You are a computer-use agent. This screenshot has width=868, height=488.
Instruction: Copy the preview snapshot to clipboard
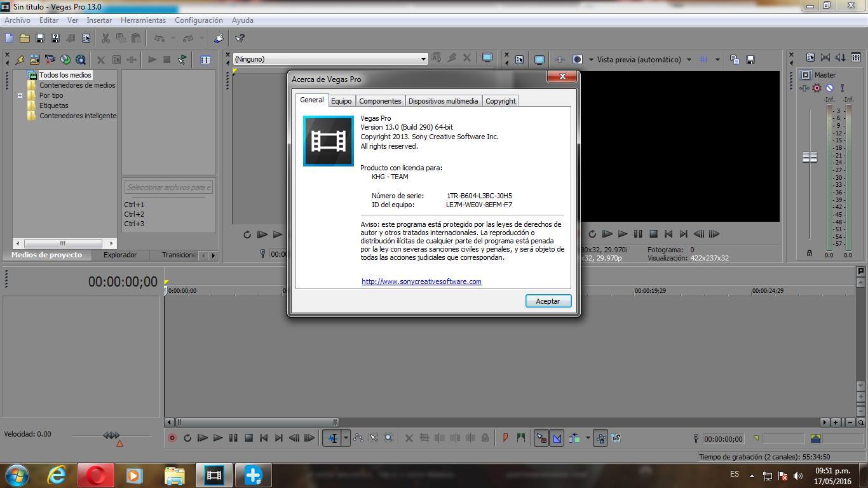coord(735,60)
